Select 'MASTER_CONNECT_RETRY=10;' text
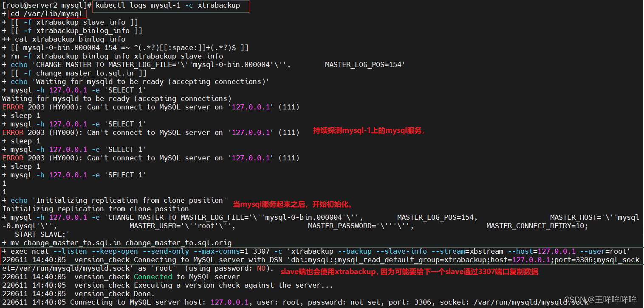The image size is (644, 308). click(537, 226)
